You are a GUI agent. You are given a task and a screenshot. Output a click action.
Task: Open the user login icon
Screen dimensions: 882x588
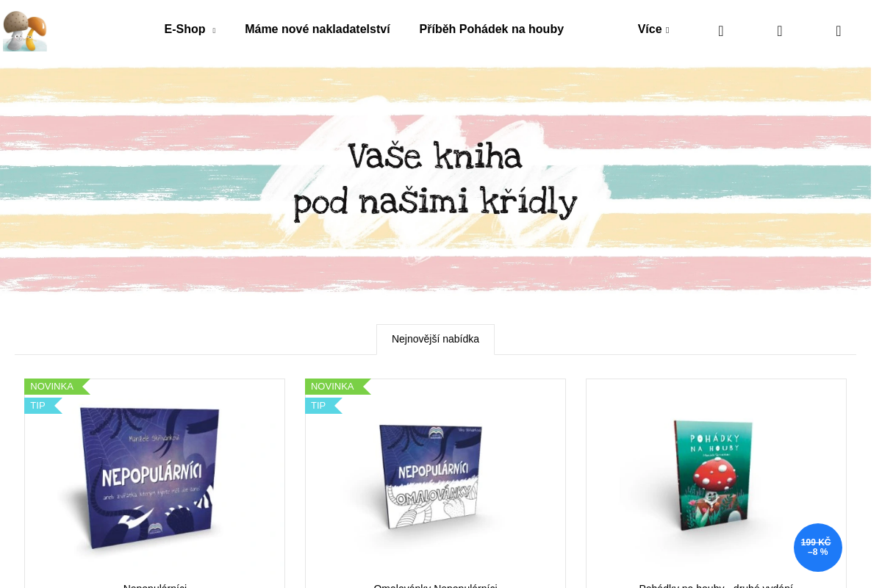780,31
